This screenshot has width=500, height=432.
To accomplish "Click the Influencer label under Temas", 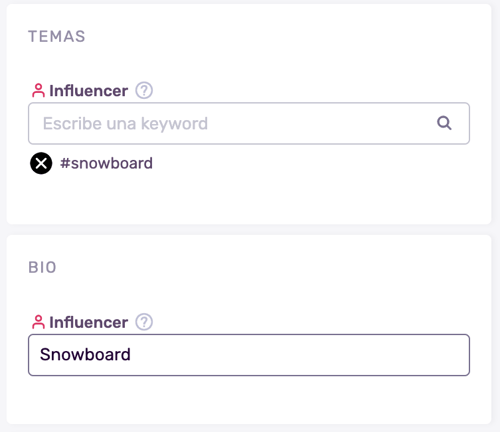I will 89,91.
